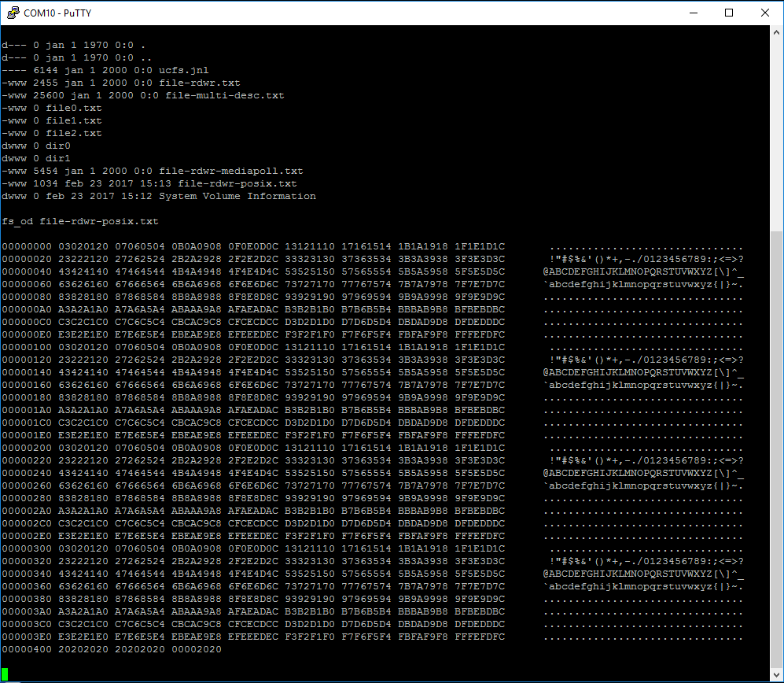Click the 'file0.txt' entry
The width and height of the screenshot is (784, 683).
(x=73, y=108)
